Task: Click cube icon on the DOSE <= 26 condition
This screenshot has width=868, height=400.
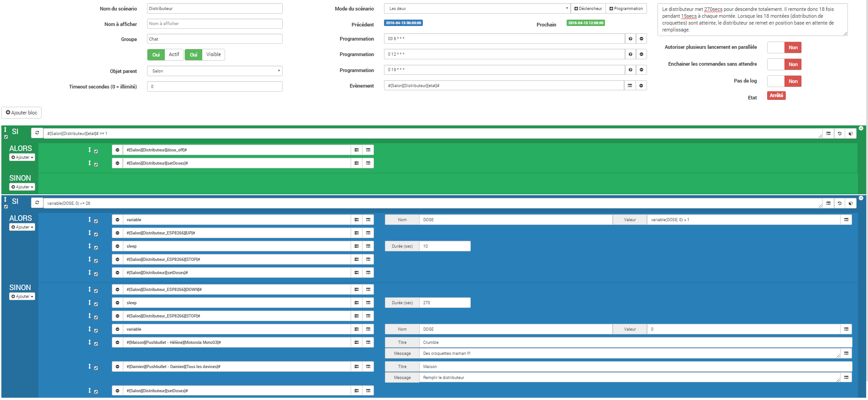Action: coord(850,203)
